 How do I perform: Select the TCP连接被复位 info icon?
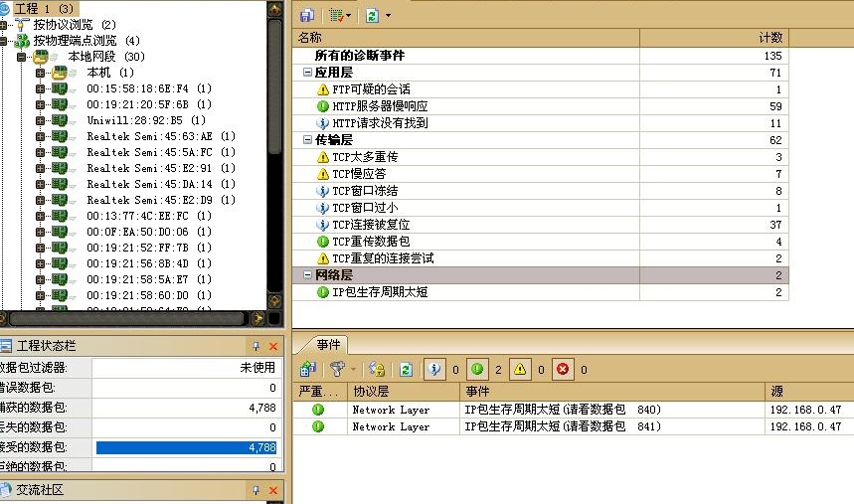coord(323,225)
